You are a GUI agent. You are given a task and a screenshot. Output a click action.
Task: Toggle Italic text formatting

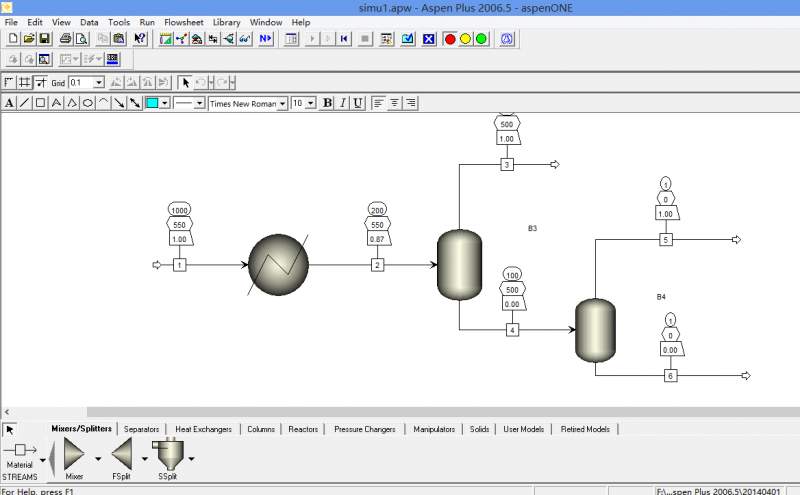[x=343, y=103]
